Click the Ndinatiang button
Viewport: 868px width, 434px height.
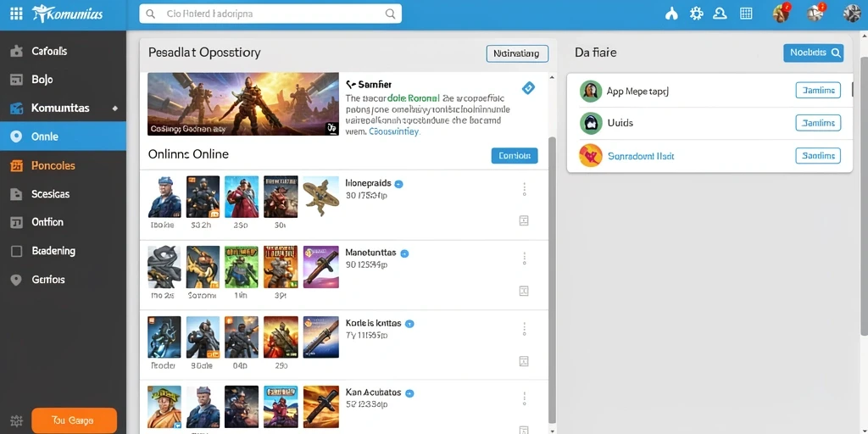pos(517,53)
